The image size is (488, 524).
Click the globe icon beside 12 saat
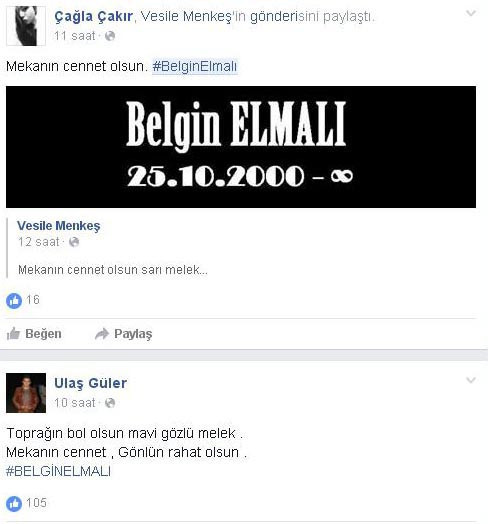tap(74, 242)
